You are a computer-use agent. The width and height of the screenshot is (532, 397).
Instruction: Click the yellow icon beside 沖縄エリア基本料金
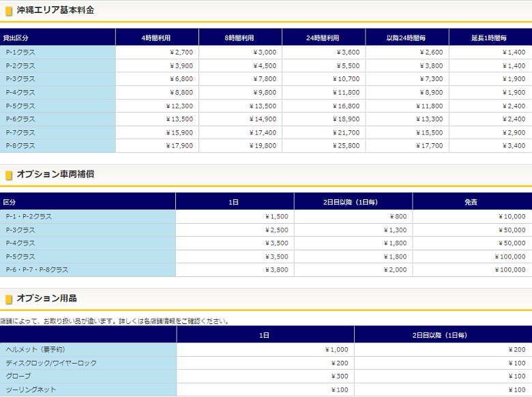pyautogui.click(x=9, y=11)
